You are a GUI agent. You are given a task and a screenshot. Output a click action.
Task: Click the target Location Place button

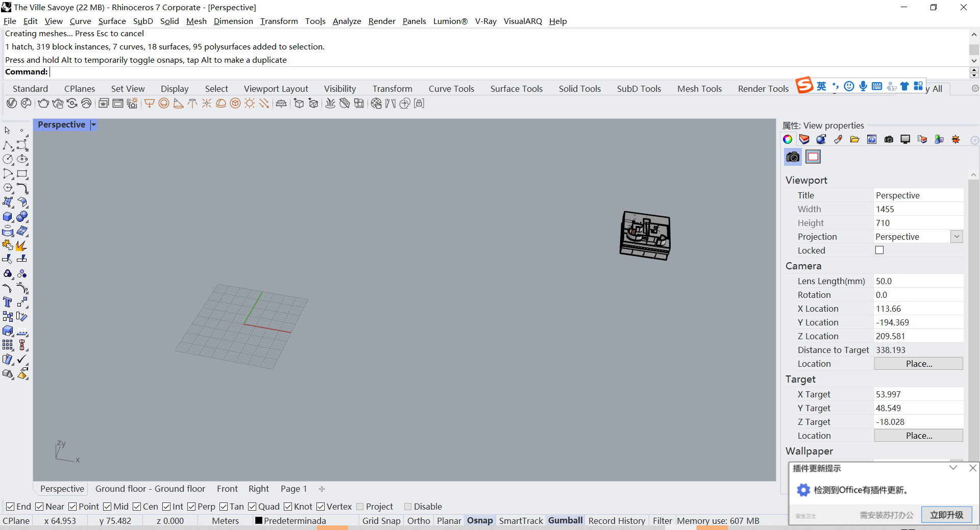[918, 436]
